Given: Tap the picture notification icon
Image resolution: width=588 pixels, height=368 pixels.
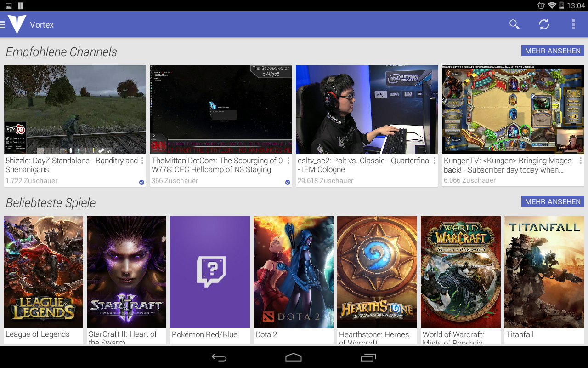Looking at the screenshot, I should 9,6.
